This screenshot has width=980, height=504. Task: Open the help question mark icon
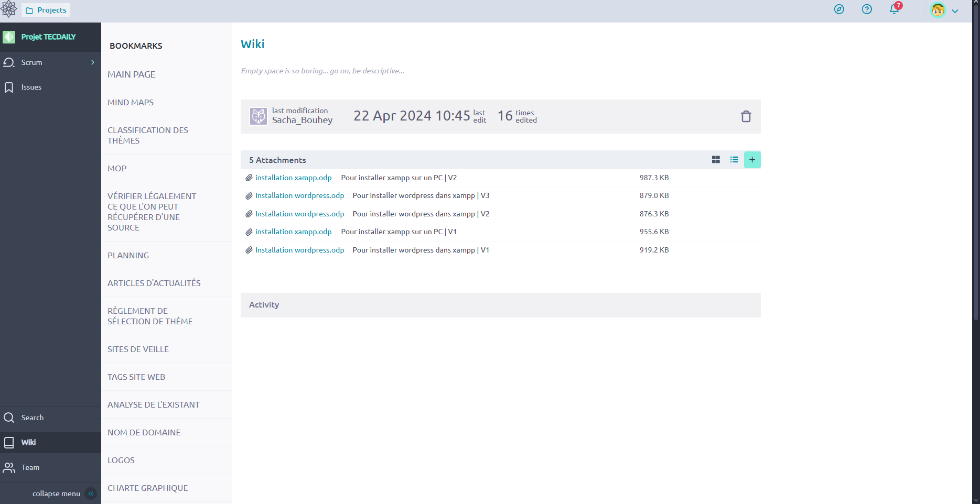pos(867,9)
